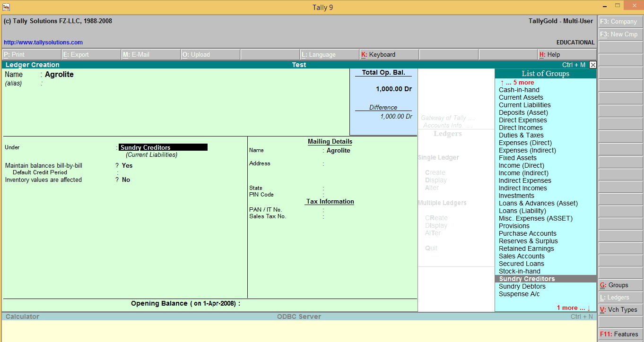The height and width of the screenshot is (342, 644).
Task: Open the Keyboard button
Action: point(389,54)
